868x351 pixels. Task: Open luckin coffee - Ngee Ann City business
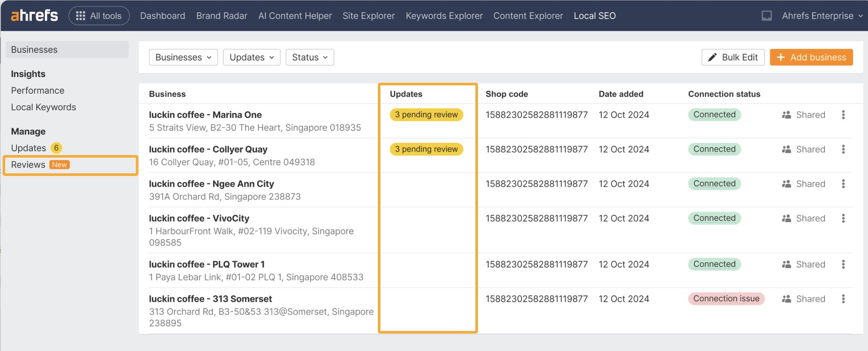point(212,184)
